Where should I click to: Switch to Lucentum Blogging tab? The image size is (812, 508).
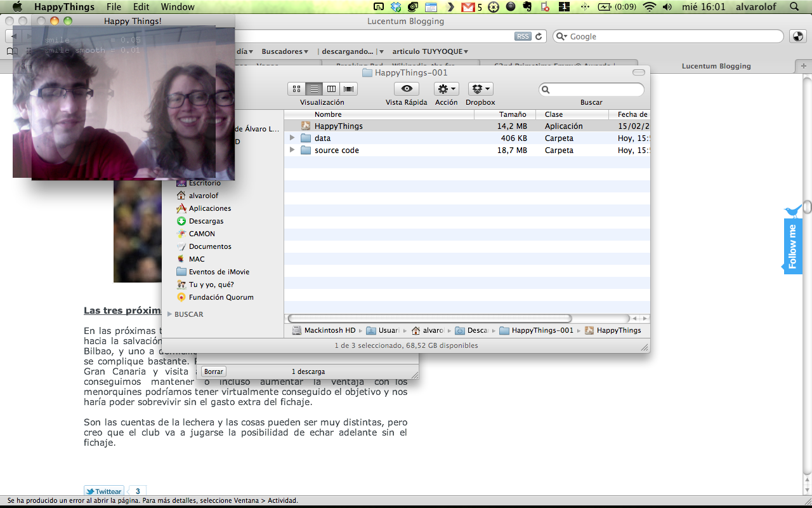(716, 66)
